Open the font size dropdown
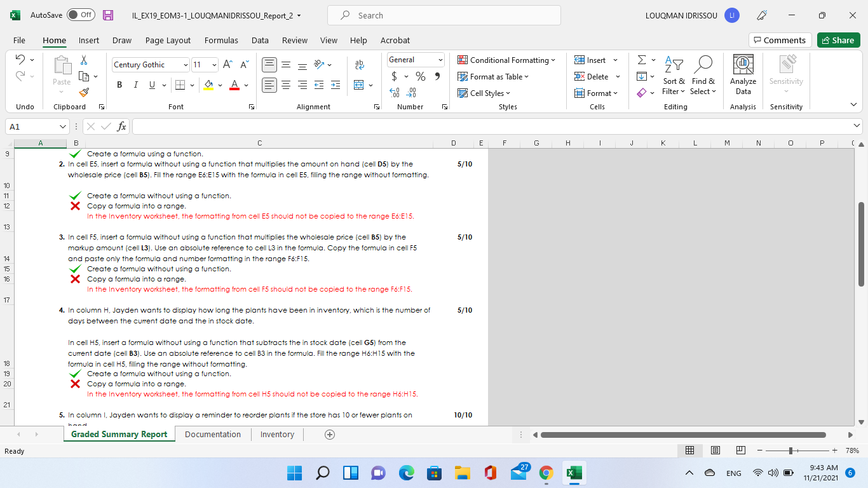Screen dimensions: 868x488 tap(214, 64)
